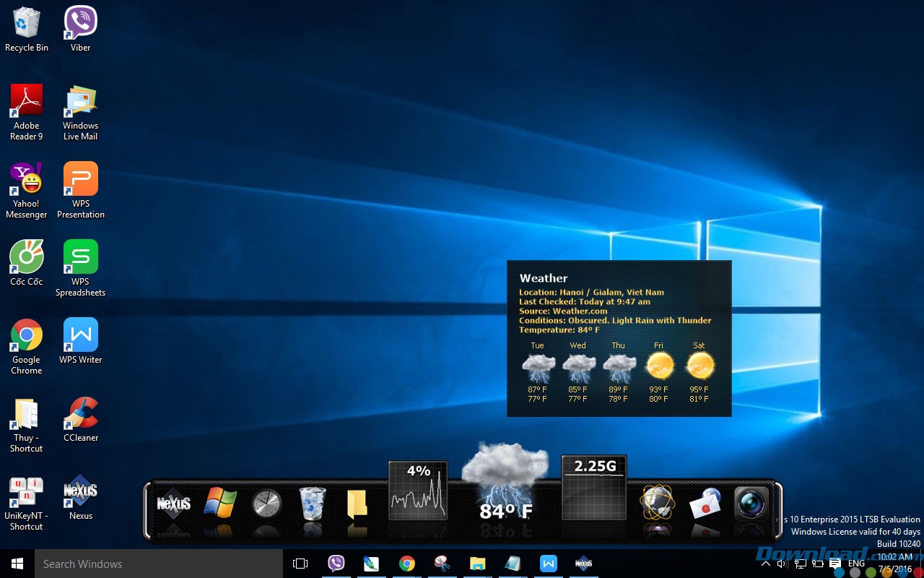
Task: Open the Recycle Bin from the Nexus dock
Action: tap(313, 503)
